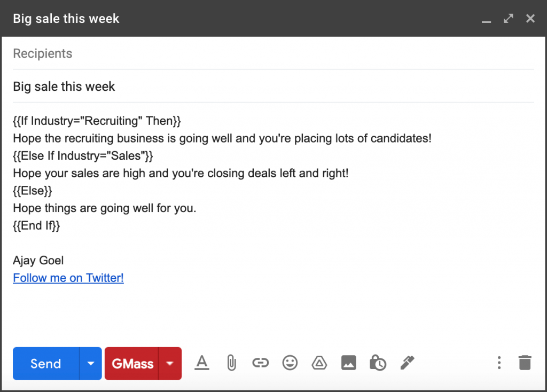Open the more options menu

pyautogui.click(x=498, y=363)
